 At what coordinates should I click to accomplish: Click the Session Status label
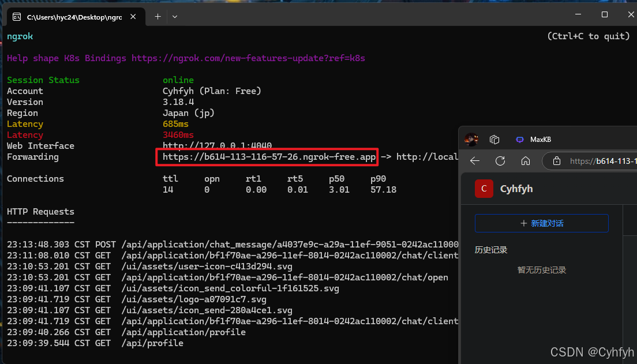pos(43,80)
